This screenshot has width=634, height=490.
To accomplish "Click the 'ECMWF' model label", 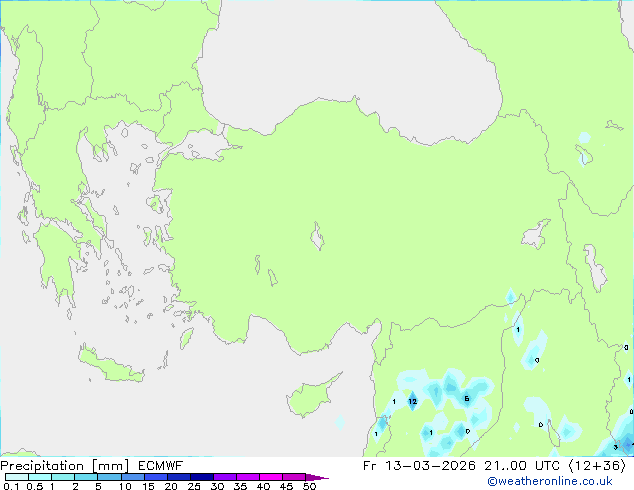I will point(160,466).
